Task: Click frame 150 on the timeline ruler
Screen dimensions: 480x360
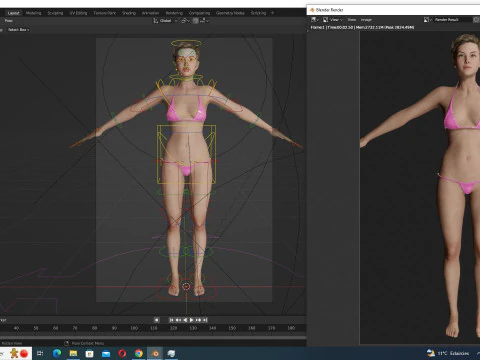Action: 232,328
